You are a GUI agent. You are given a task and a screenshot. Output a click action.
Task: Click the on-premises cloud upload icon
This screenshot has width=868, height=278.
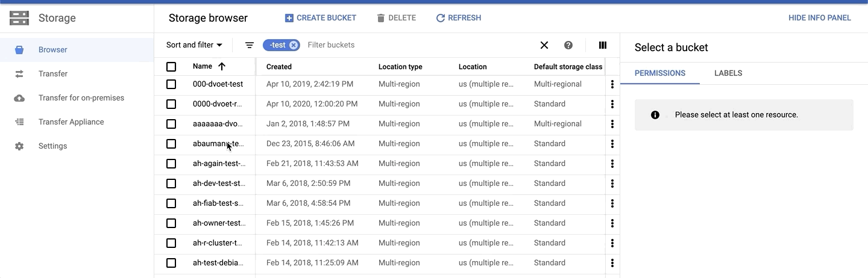(19, 98)
